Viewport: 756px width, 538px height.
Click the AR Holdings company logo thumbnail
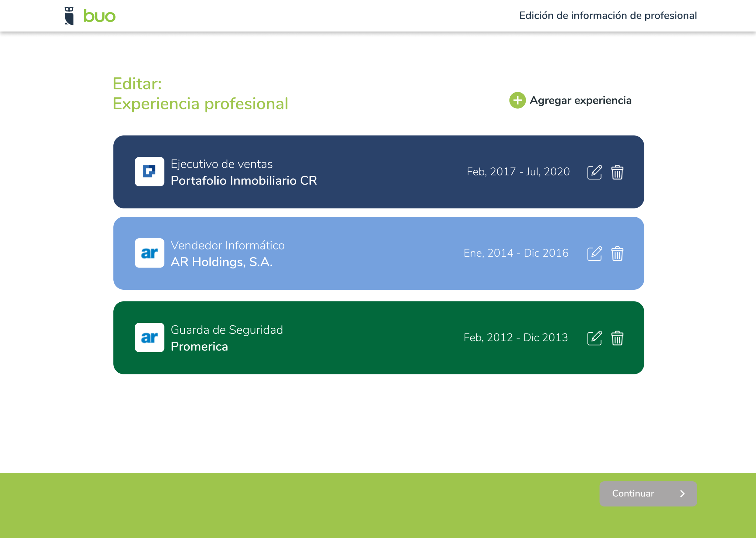click(149, 253)
